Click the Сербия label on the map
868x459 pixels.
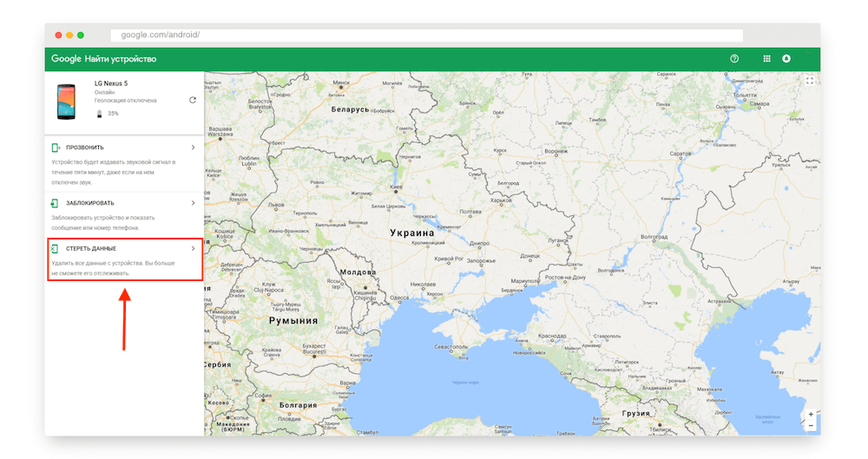click(x=218, y=365)
